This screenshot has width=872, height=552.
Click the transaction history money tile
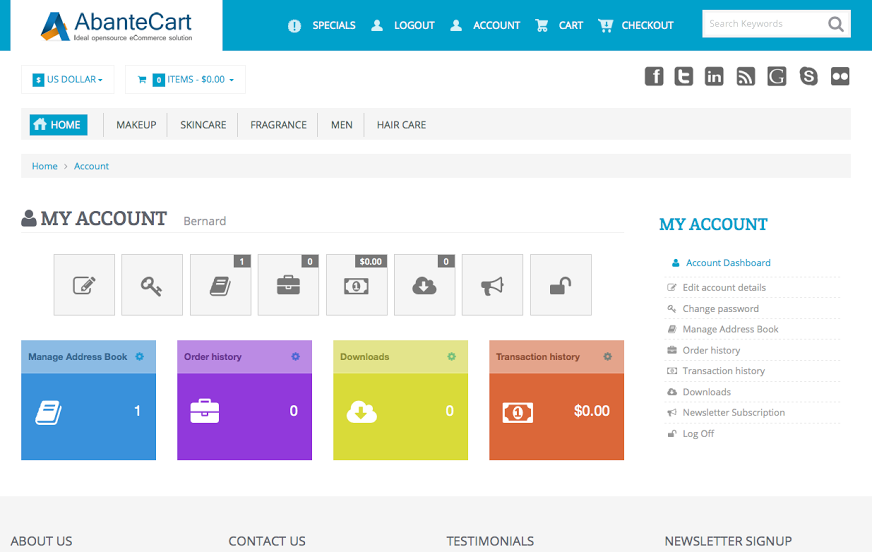(x=356, y=285)
